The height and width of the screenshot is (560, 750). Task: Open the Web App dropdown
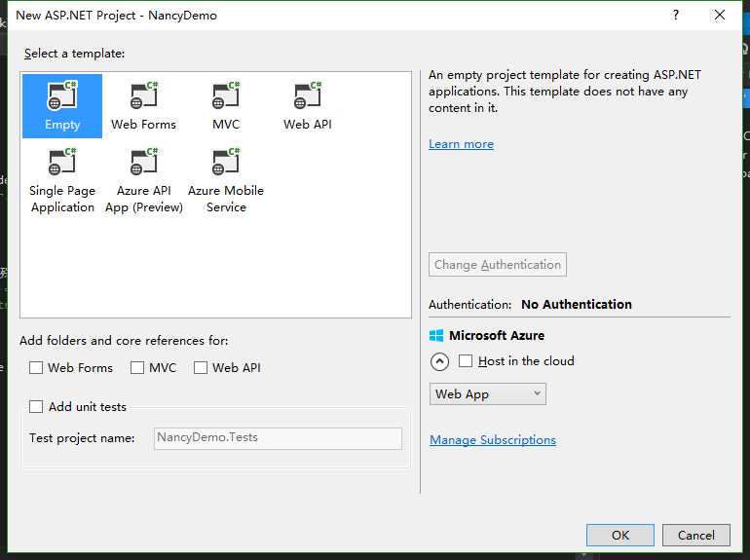pos(487,394)
